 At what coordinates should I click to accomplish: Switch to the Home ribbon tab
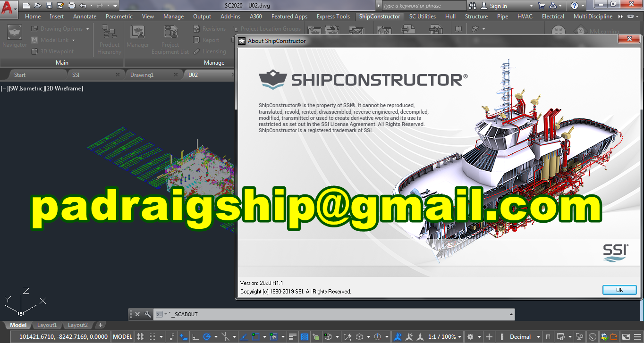click(33, 16)
